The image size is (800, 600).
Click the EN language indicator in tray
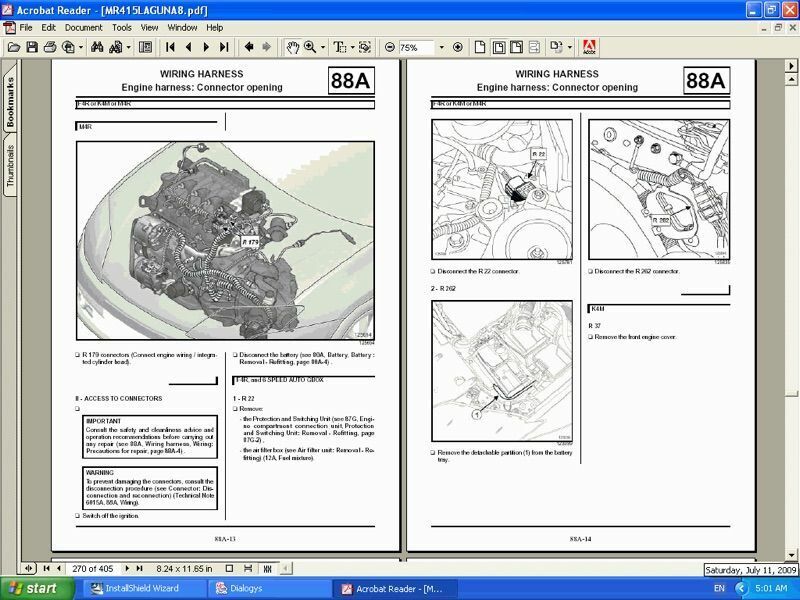tap(719, 588)
